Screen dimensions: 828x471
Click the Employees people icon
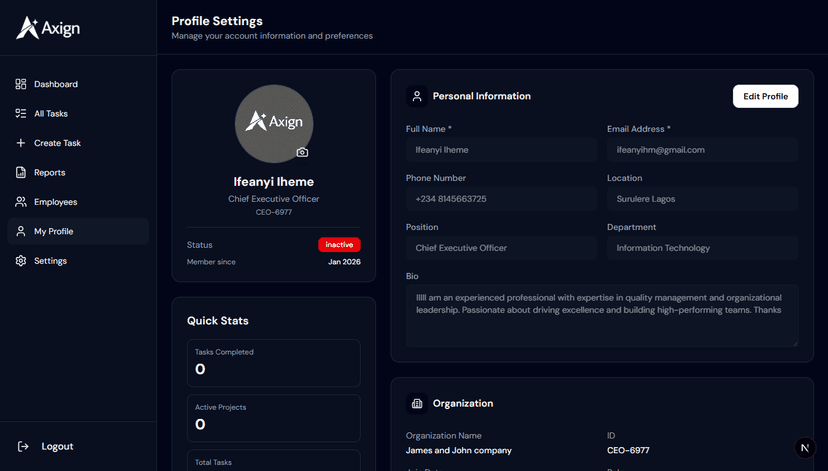(x=21, y=202)
